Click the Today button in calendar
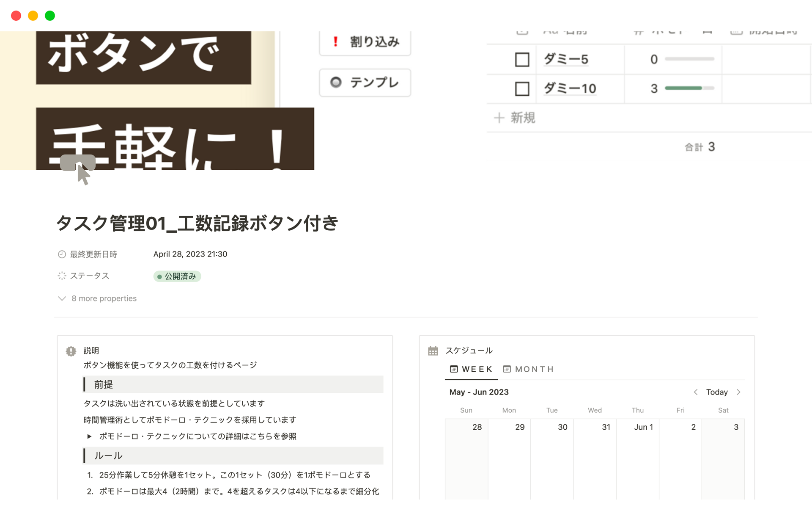Screen dimensions: 812x508 [x=717, y=392]
